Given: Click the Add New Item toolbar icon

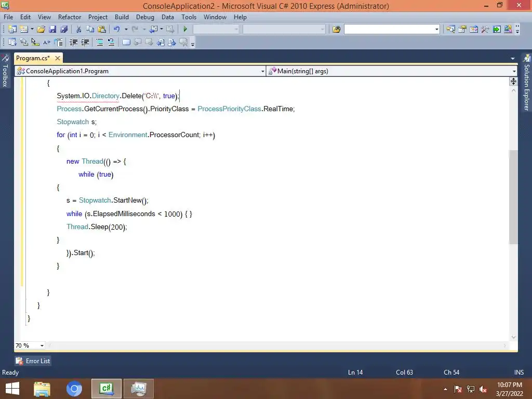Looking at the screenshot, I should (x=24, y=29).
